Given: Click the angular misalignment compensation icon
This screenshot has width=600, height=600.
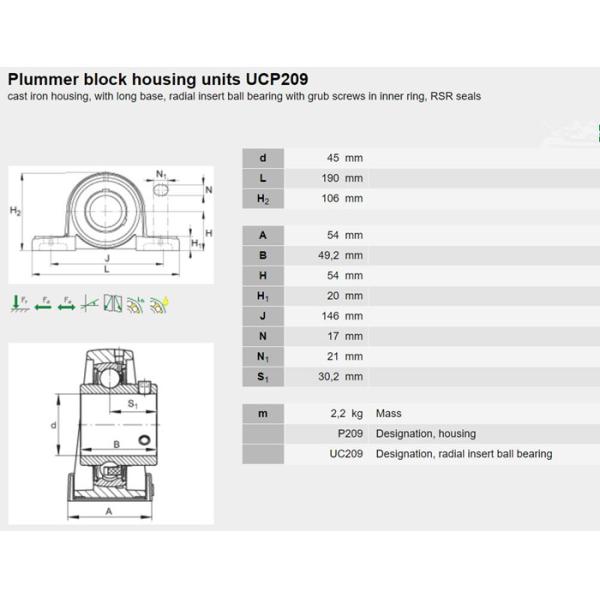Looking at the screenshot, I should tap(90, 301).
